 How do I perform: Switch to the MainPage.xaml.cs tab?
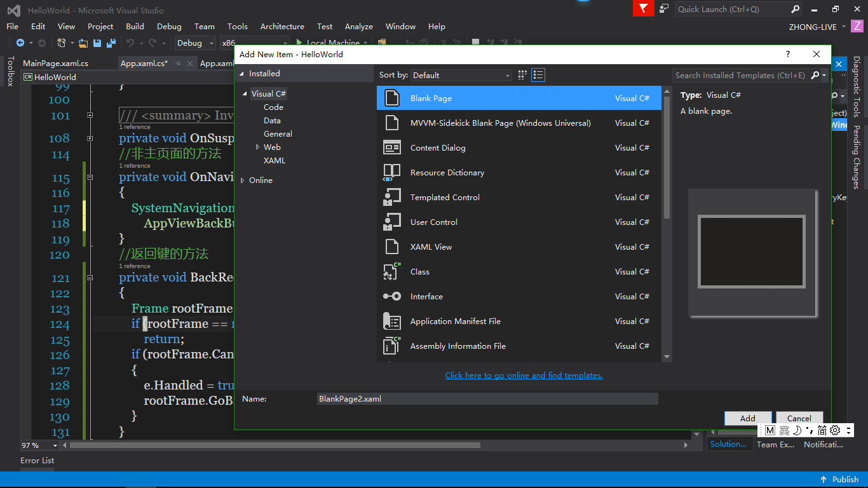(x=56, y=63)
